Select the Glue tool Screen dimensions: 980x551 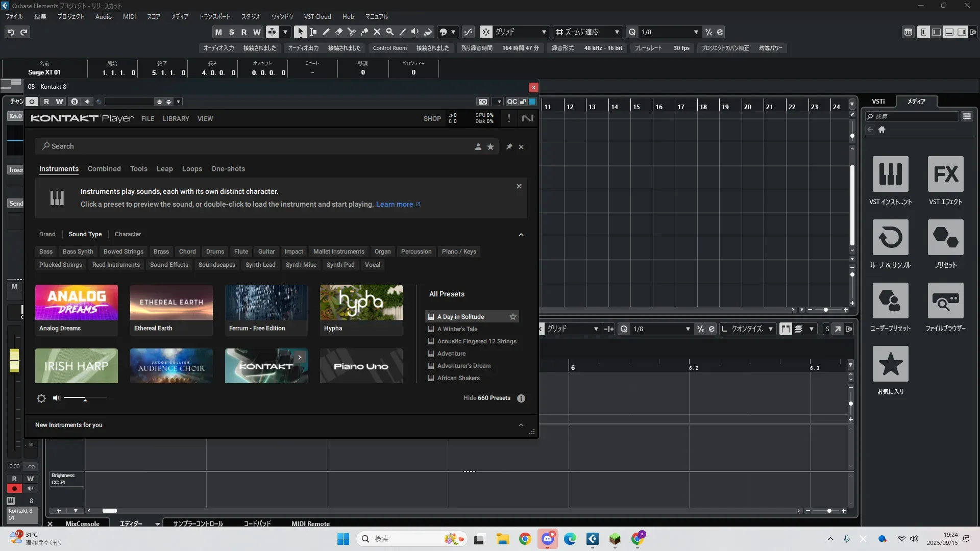point(364,32)
